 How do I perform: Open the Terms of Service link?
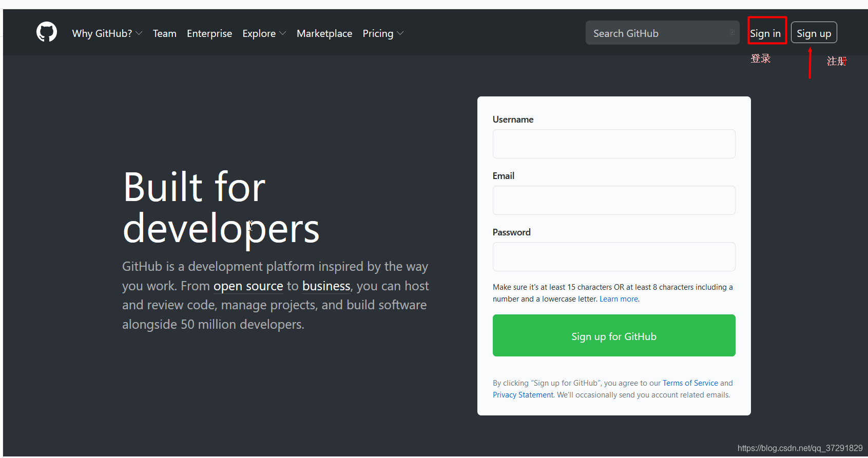point(690,383)
